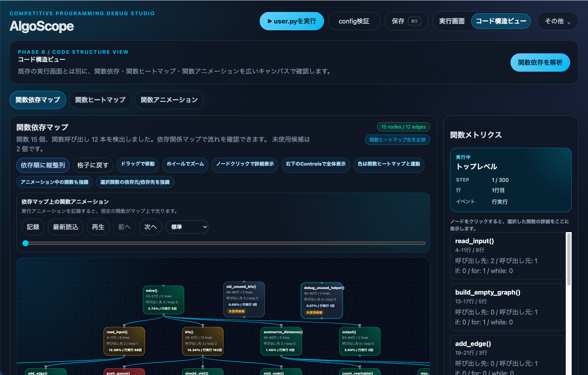Screen dimensions: 588x375
Task: Open the config検証 button
Action: click(x=354, y=21)
